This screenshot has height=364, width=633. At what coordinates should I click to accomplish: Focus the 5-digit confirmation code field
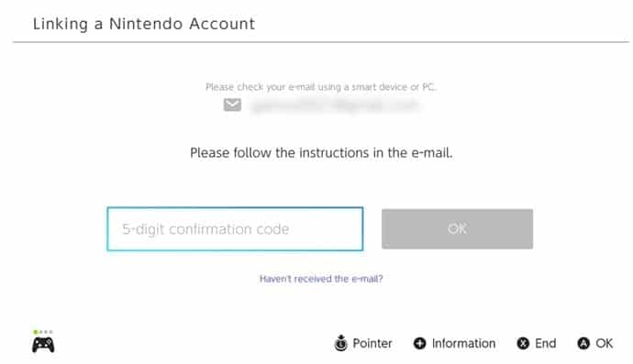tap(235, 229)
